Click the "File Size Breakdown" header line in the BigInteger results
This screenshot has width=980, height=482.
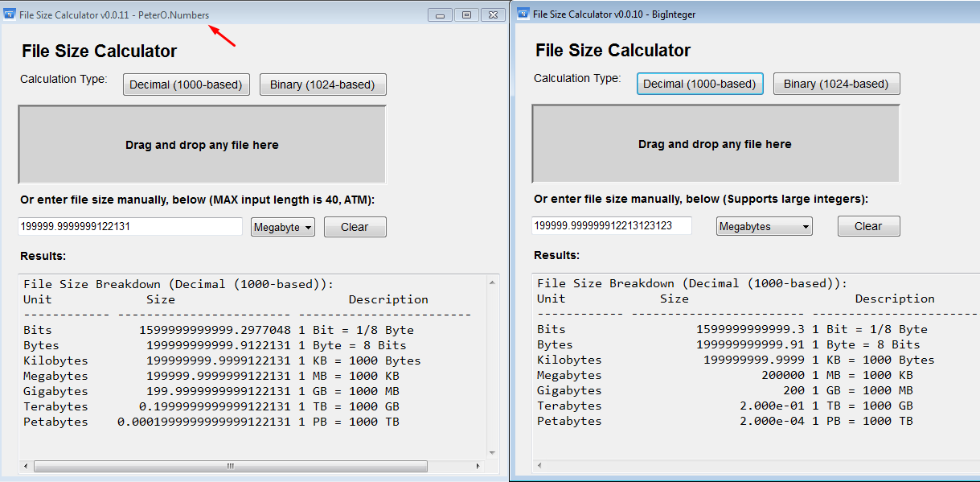coord(692,283)
